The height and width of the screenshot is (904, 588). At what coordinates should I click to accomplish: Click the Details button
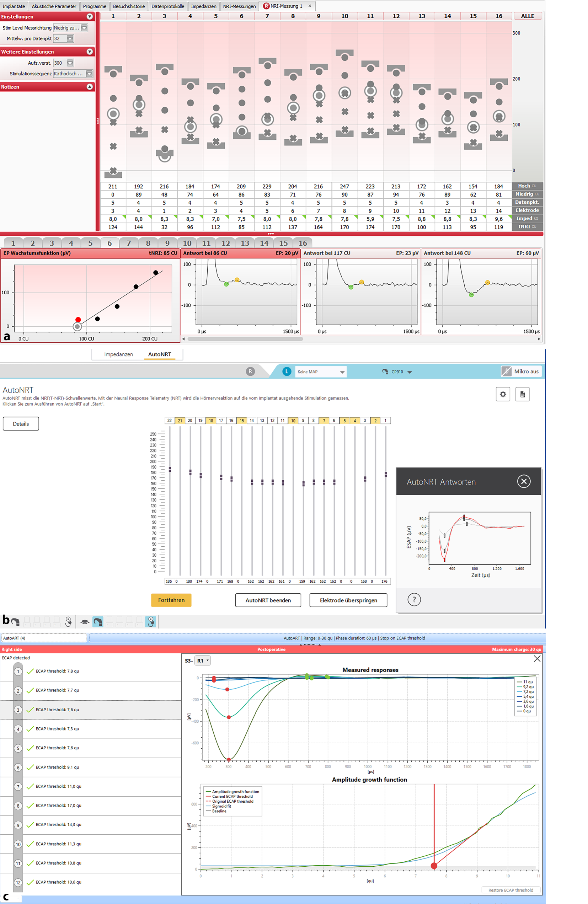click(21, 424)
